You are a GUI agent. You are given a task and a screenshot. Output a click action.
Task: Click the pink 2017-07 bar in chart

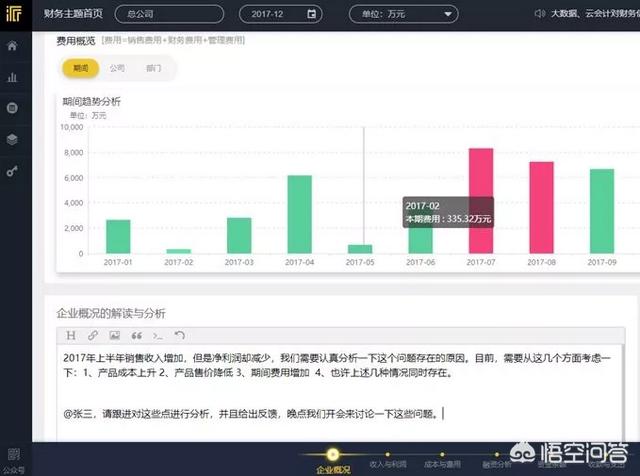[480, 200]
